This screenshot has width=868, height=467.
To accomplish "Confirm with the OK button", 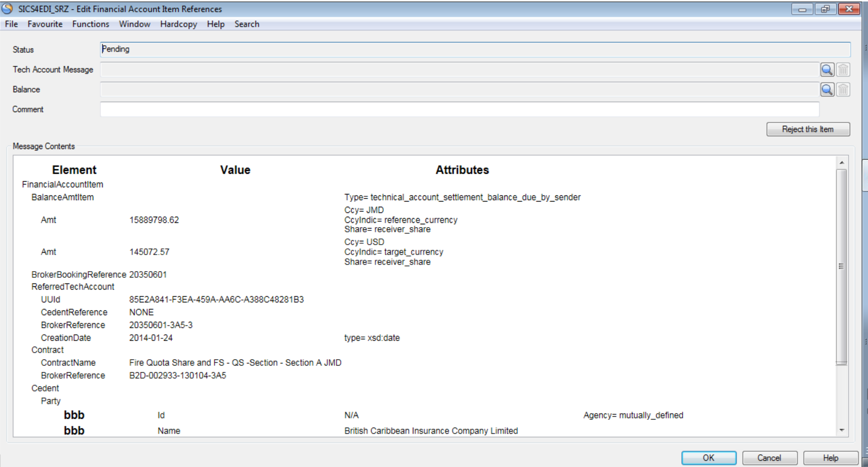I will point(708,458).
